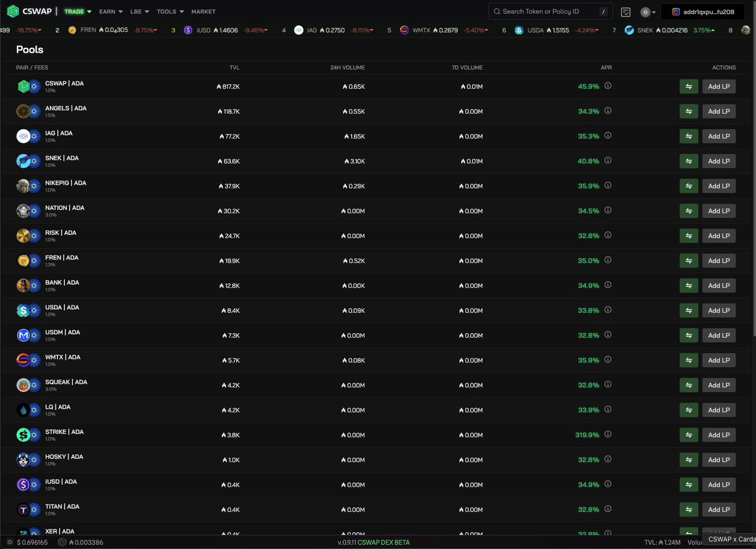This screenshot has width=756, height=549.
Task: Click the LQ | ADA token logo
Action: coord(28,410)
